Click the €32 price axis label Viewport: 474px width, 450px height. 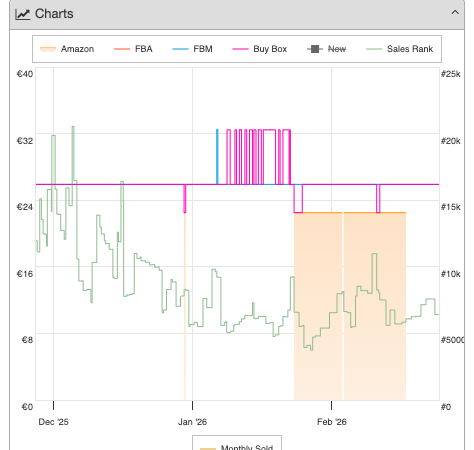[25, 141]
